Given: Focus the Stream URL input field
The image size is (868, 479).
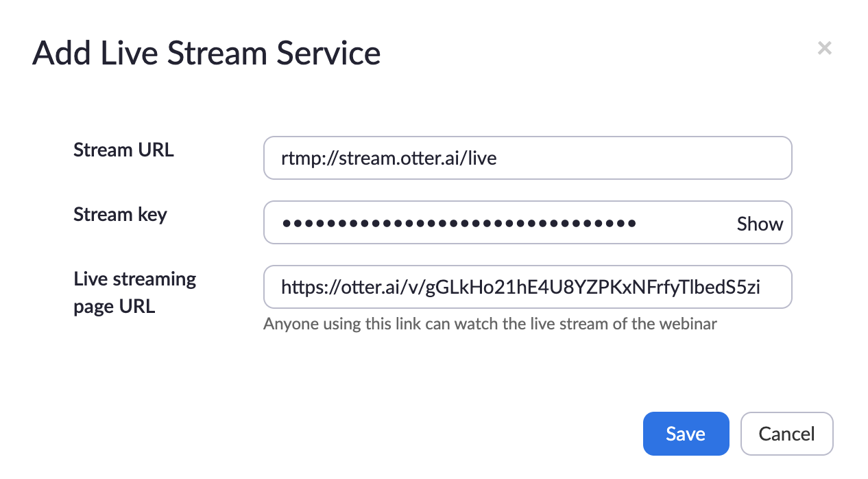Looking at the screenshot, I should (x=527, y=159).
